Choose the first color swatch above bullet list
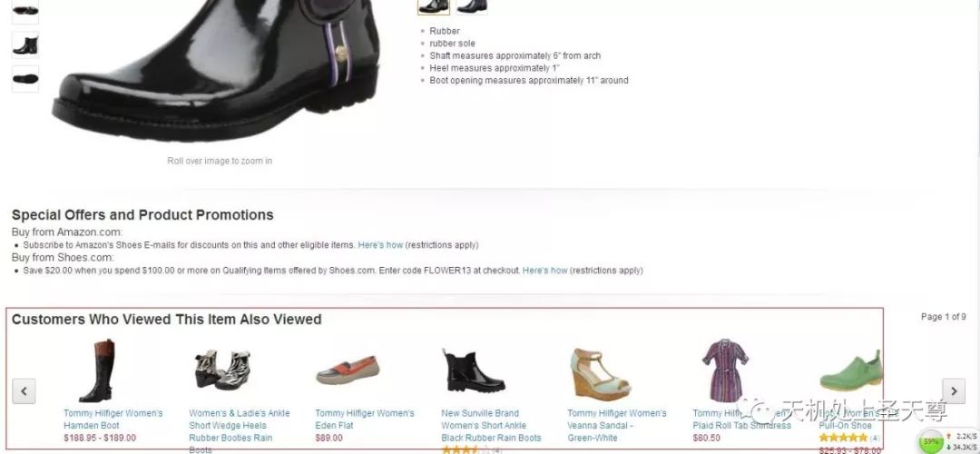The height and width of the screenshot is (454, 980). pos(433,6)
